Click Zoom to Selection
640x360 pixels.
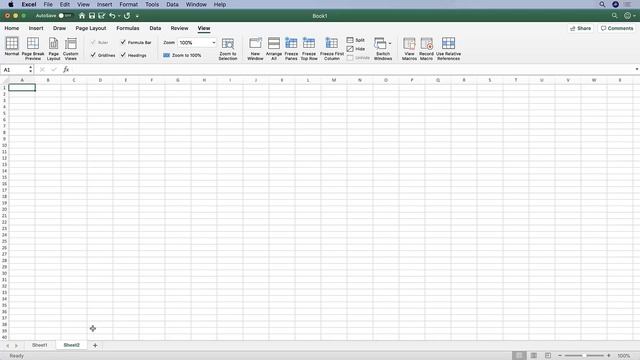228,48
